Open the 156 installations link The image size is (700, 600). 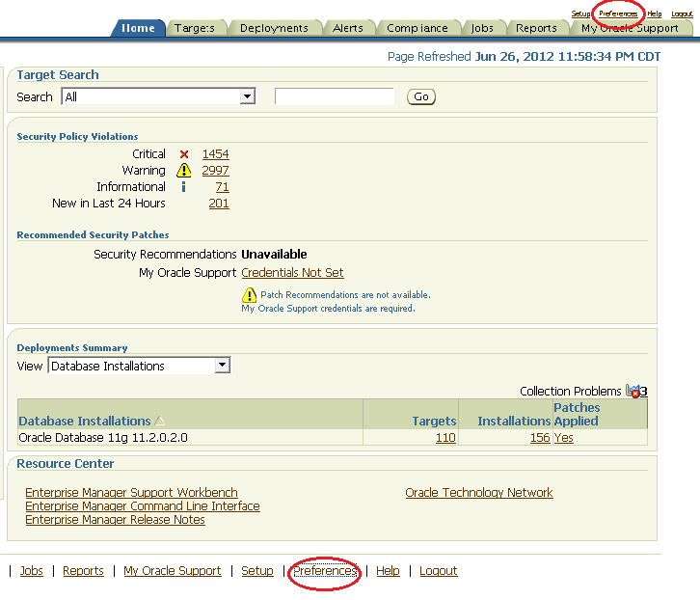click(x=540, y=438)
